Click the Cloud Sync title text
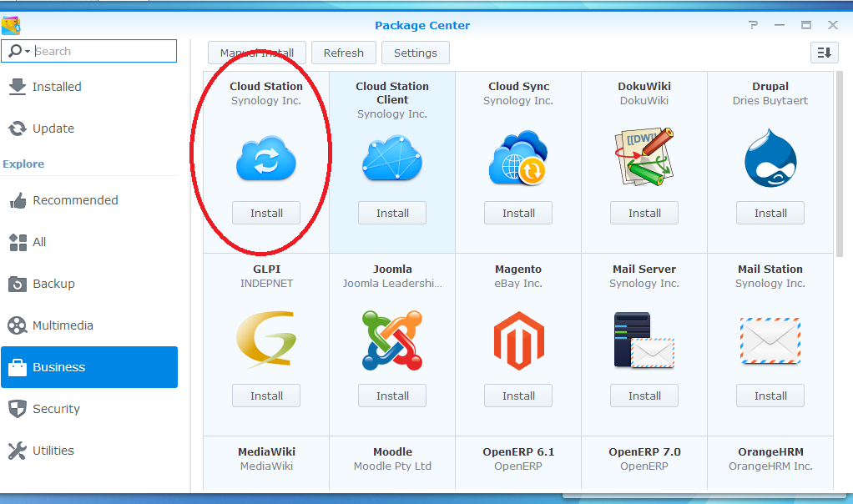The height and width of the screenshot is (504, 853). pyautogui.click(x=518, y=87)
